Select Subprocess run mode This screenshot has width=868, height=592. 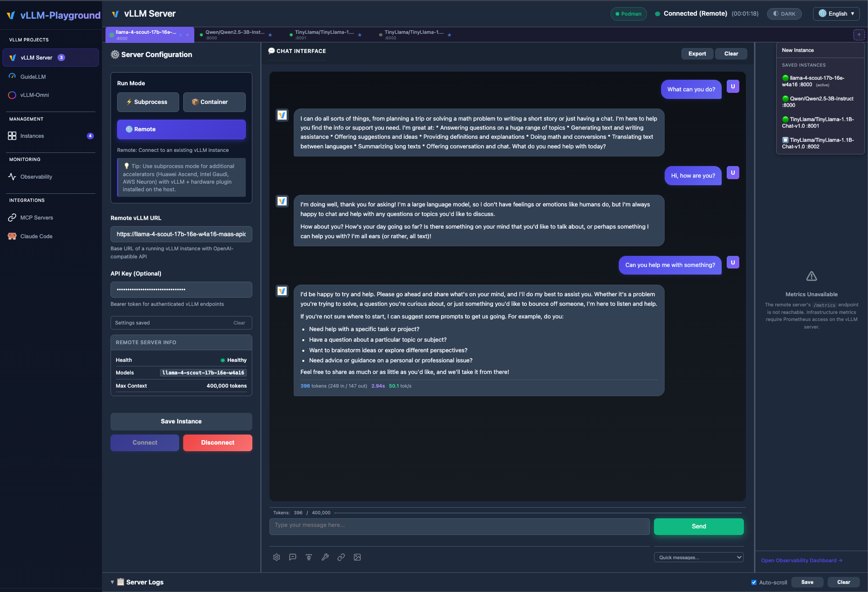point(148,102)
